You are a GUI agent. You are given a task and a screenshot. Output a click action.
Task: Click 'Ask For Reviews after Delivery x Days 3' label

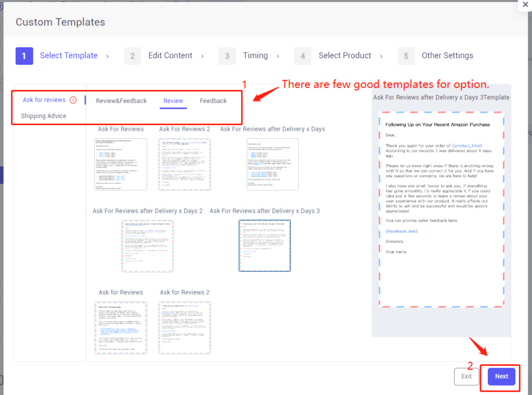coord(264,210)
